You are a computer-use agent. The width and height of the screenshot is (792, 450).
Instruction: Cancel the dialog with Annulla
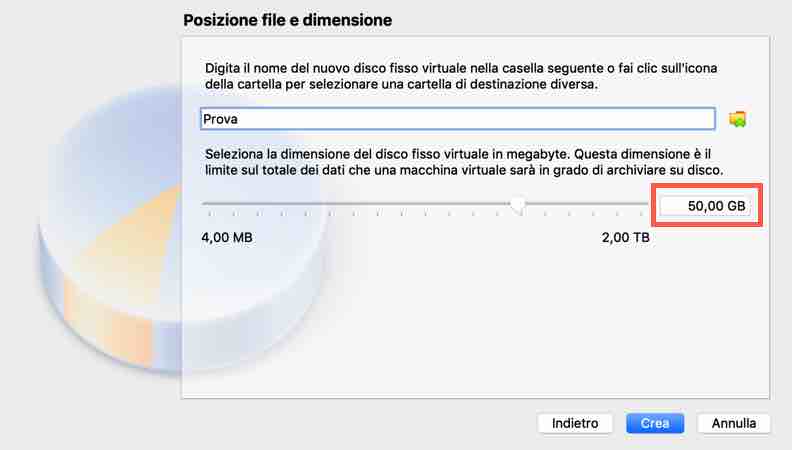[734, 423]
